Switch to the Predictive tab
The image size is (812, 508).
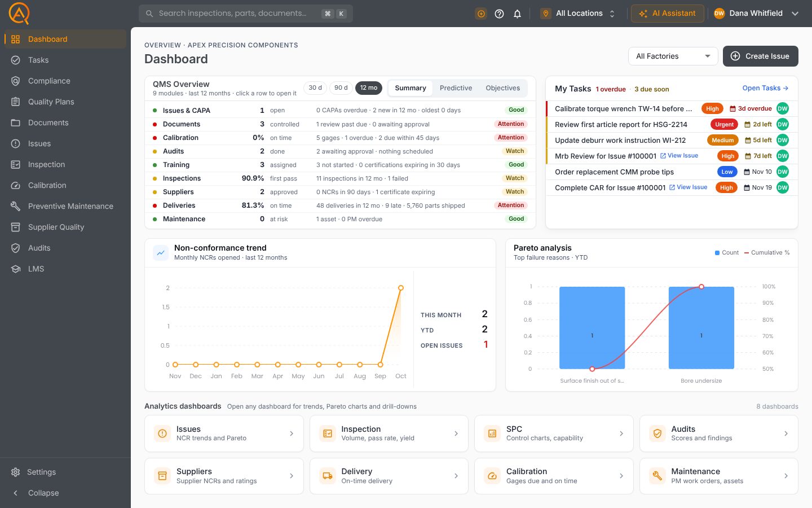[456, 88]
